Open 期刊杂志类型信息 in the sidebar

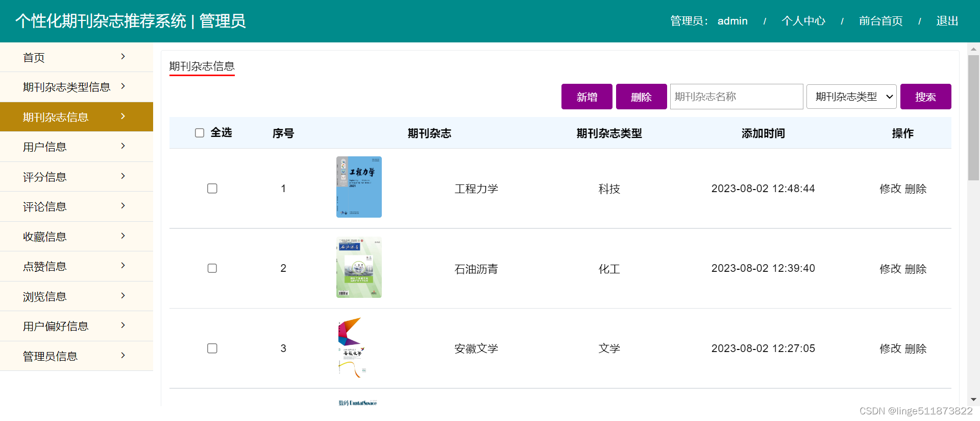pos(77,87)
